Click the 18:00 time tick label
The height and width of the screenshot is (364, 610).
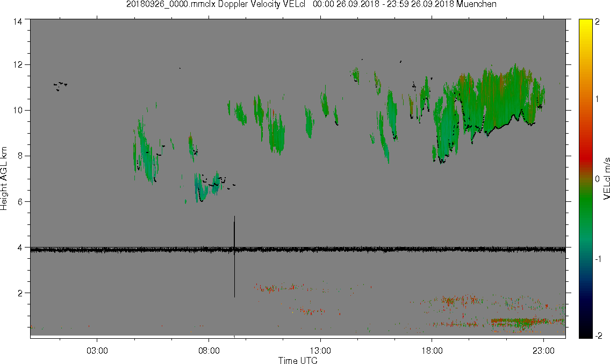[x=432, y=351]
